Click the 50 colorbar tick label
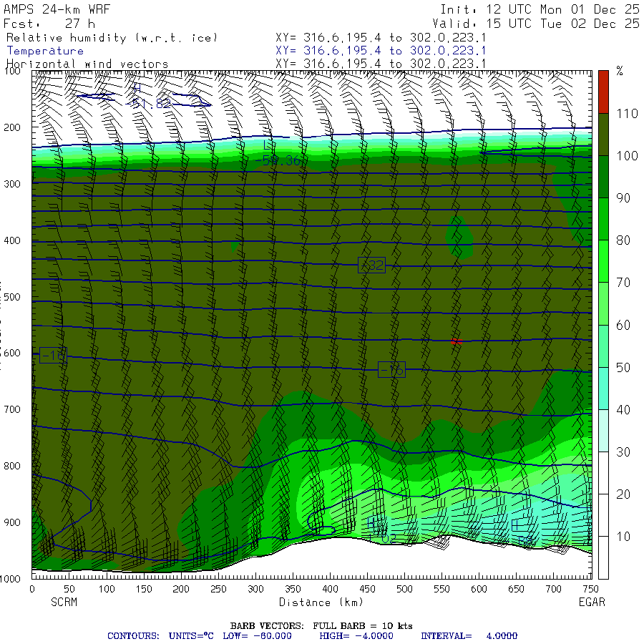The width and height of the screenshot is (644, 644). pyautogui.click(x=623, y=368)
